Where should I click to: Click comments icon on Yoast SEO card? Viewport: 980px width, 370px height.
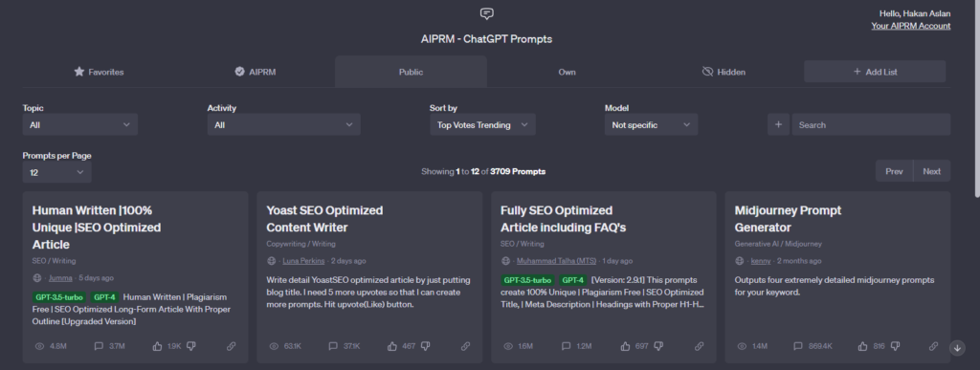coord(333,346)
